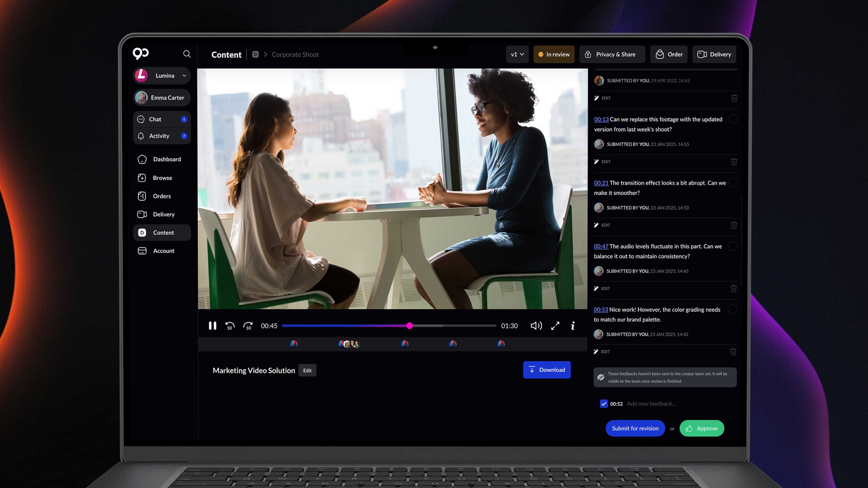Jump to 00:13 timestamp link

pos(601,119)
